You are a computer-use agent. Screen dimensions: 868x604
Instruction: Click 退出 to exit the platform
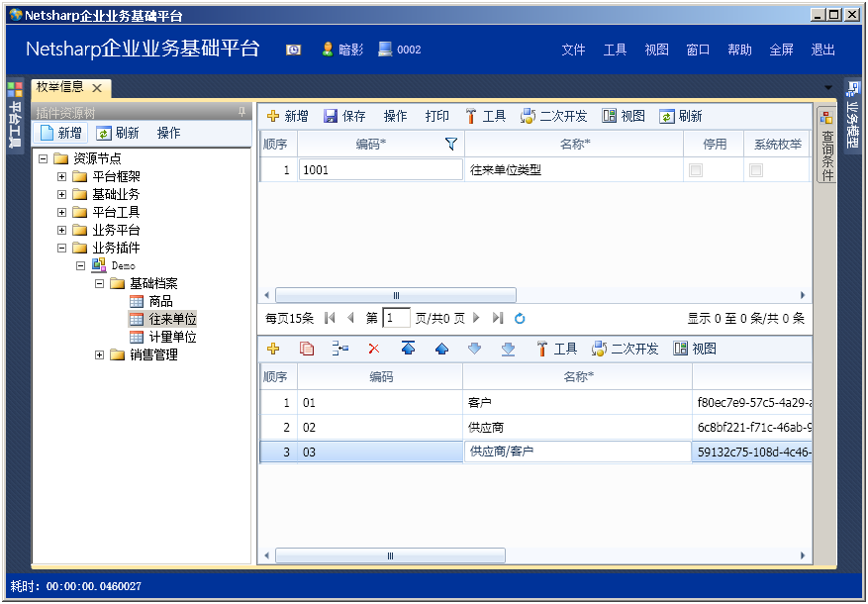click(x=822, y=50)
